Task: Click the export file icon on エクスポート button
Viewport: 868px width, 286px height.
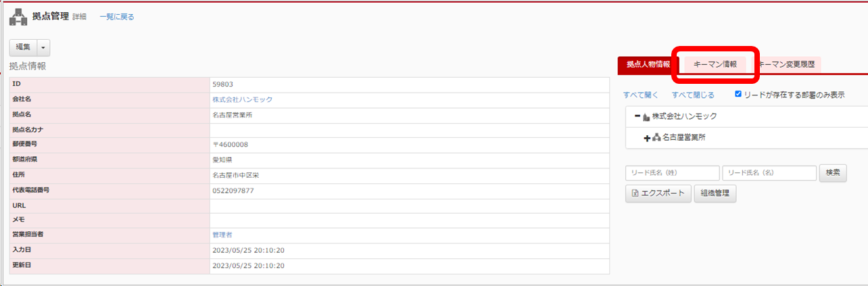Action: (635, 193)
